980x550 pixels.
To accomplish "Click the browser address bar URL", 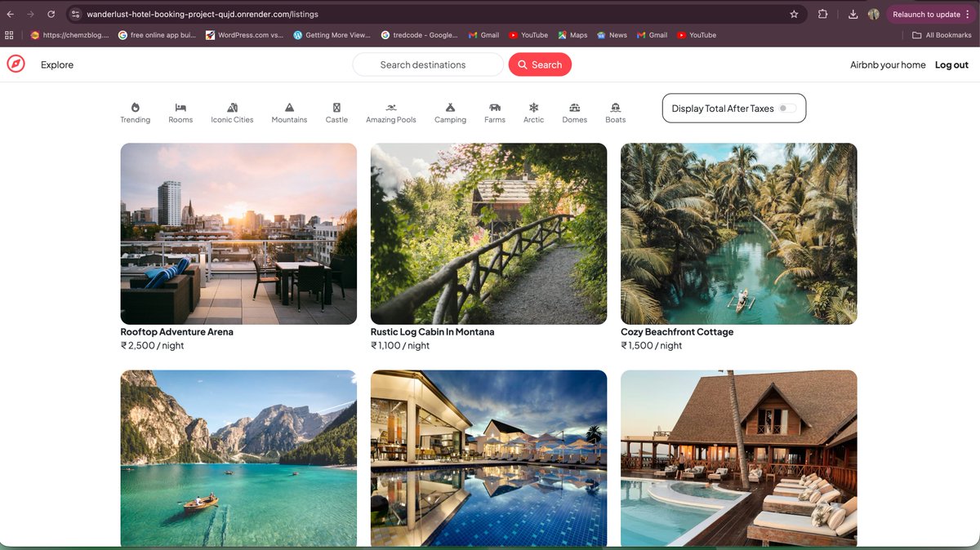I will tap(203, 14).
